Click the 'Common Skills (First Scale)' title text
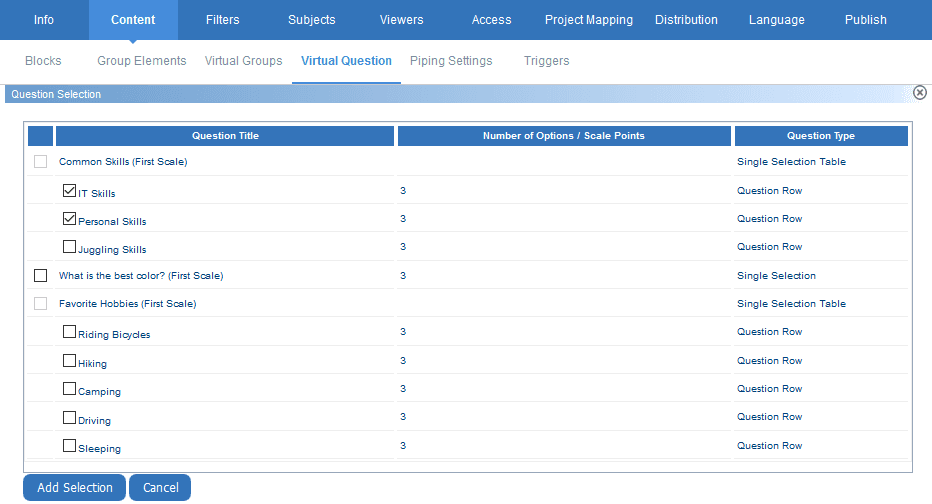 point(123,162)
